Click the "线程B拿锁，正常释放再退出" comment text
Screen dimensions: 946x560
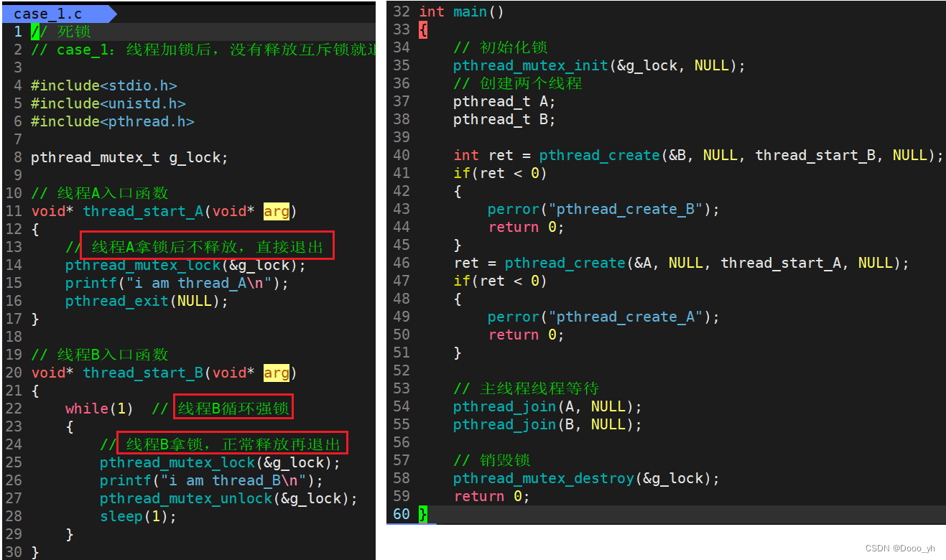click(233, 444)
